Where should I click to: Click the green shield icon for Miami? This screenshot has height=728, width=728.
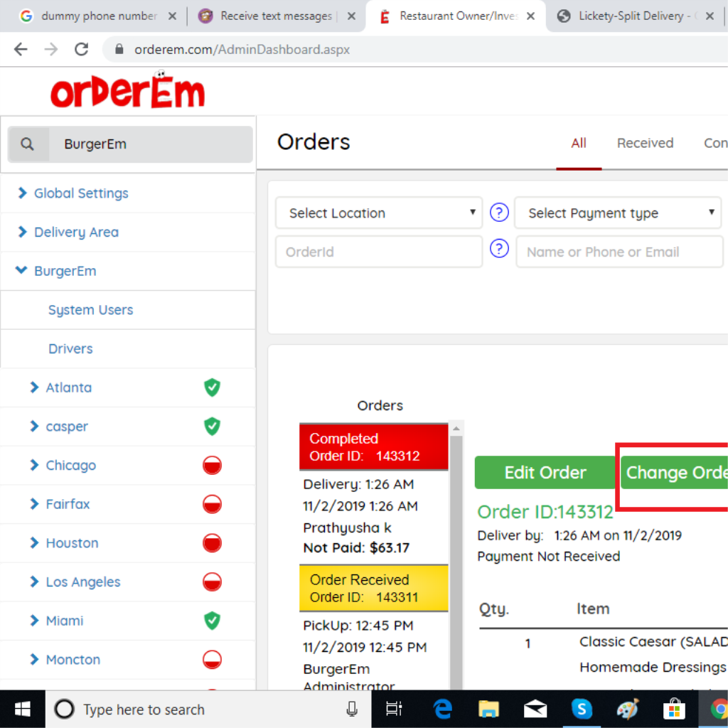212,621
